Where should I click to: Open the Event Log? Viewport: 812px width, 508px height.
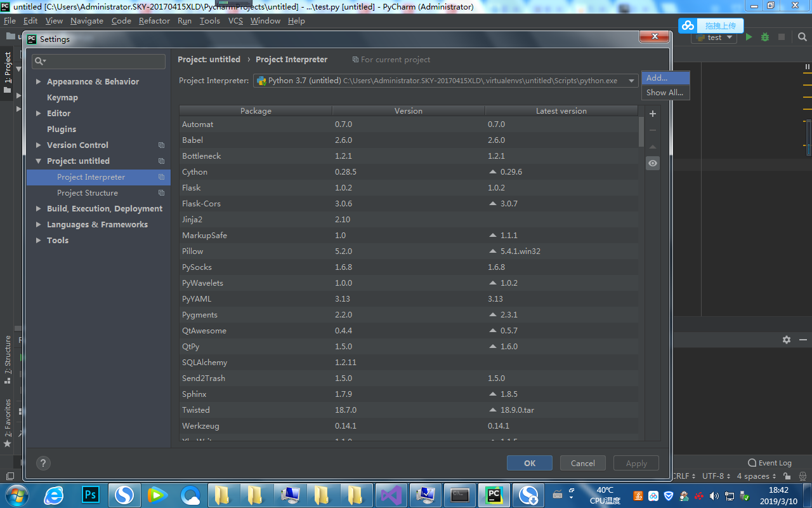pyautogui.click(x=769, y=463)
